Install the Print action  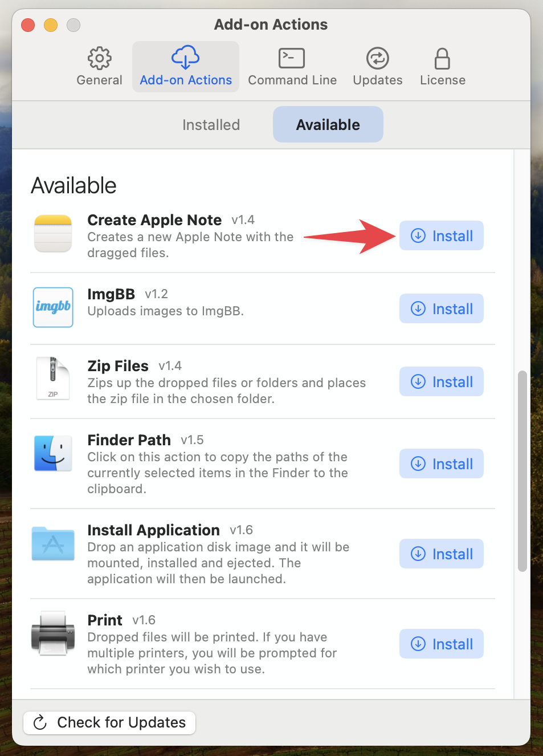click(x=442, y=644)
